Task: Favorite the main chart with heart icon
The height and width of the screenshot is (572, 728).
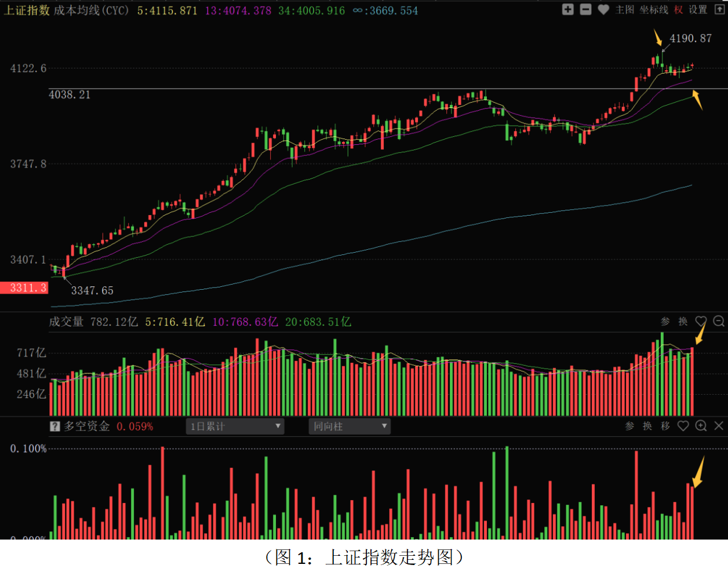Action: click(603, 10)
